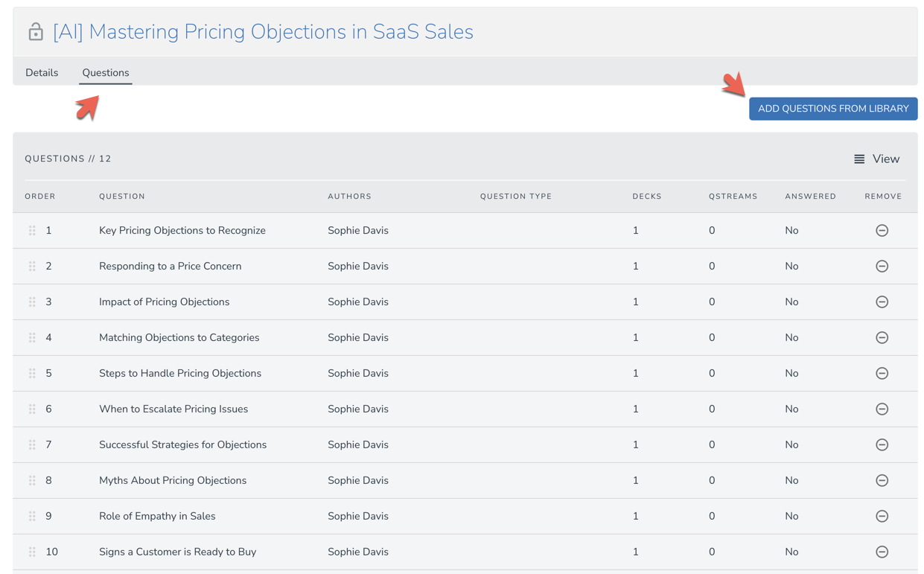This screenshot has width=924, height=574.
Task: Switch to the Details tab
Action: (x=42, y=73)
